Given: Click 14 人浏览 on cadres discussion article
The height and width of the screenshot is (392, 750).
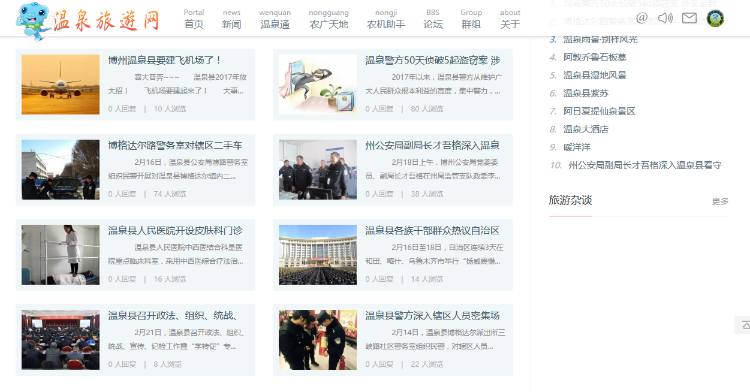Looking at the screenshot, I should 427,279.
